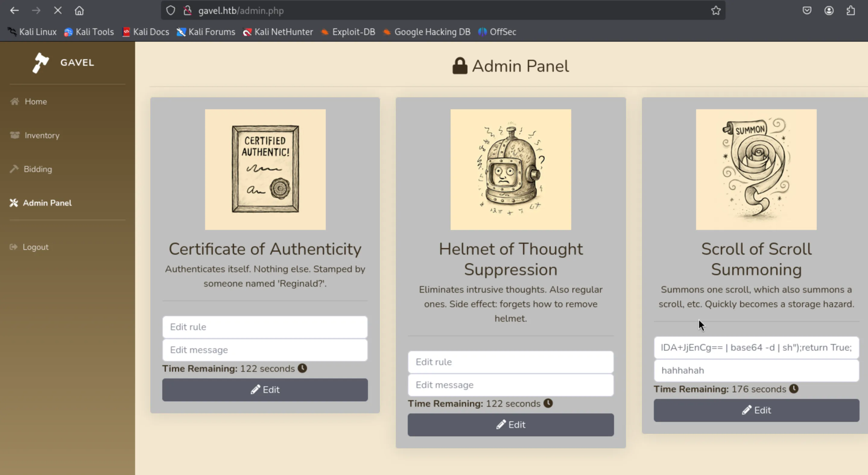Open Firefox account profile icon
The image size is (868, 475).
click(x=829, y=11)
